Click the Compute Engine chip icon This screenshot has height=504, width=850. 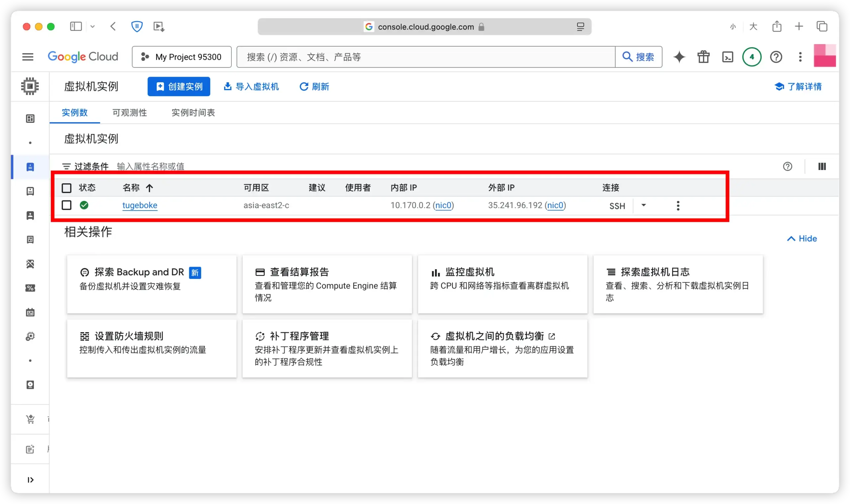30,86
